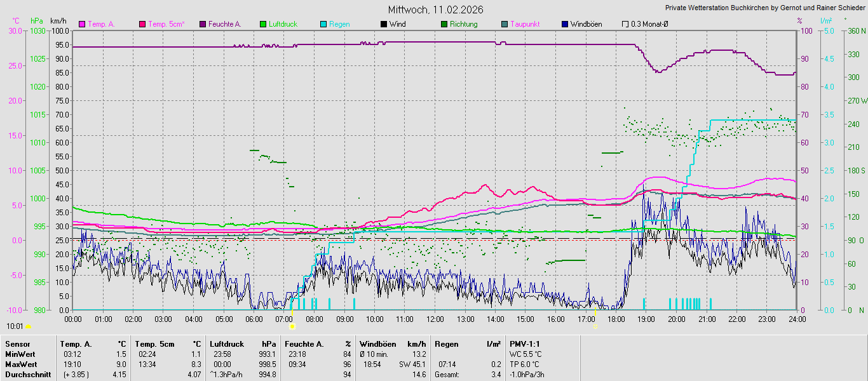Toggle the 0.3 Monat-Ø legend box

coord(625,24)
